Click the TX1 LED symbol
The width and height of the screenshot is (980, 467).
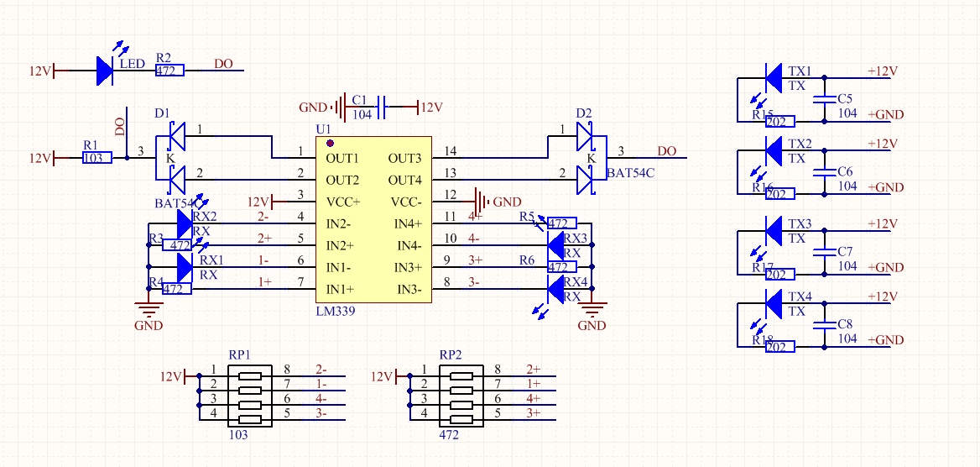pyautogui.click(x=774, y=79)
